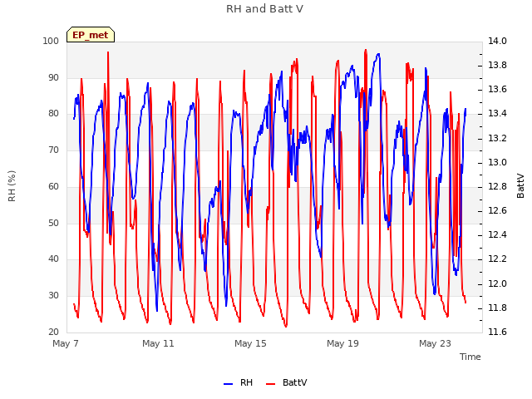Click the chart title RH and Batt V
This screenshot has width=532, height=399.
click(x=264, y=9)
